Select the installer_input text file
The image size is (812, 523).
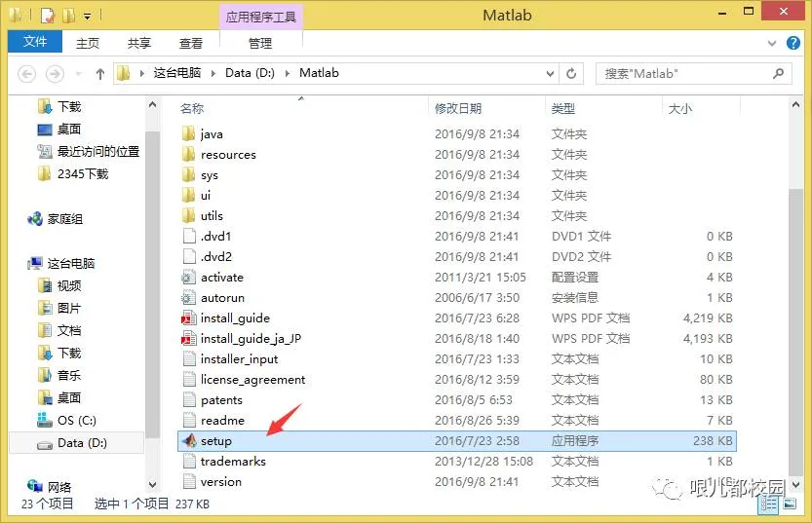click(457, 359)
